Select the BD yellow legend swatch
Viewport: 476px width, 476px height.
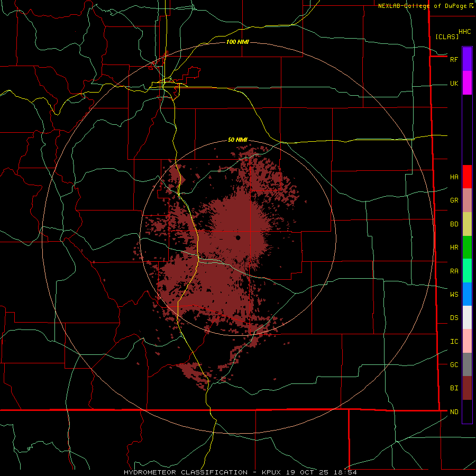467,224
